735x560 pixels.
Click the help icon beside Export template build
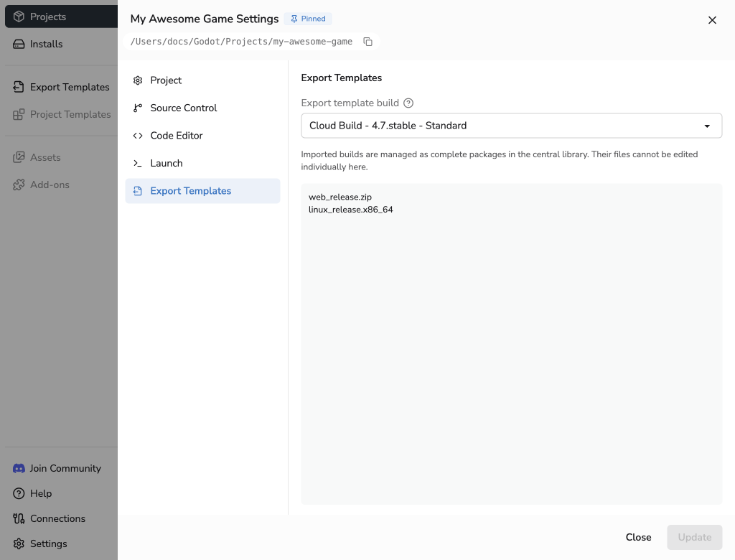pyautogui.click(x=408, y=103)
